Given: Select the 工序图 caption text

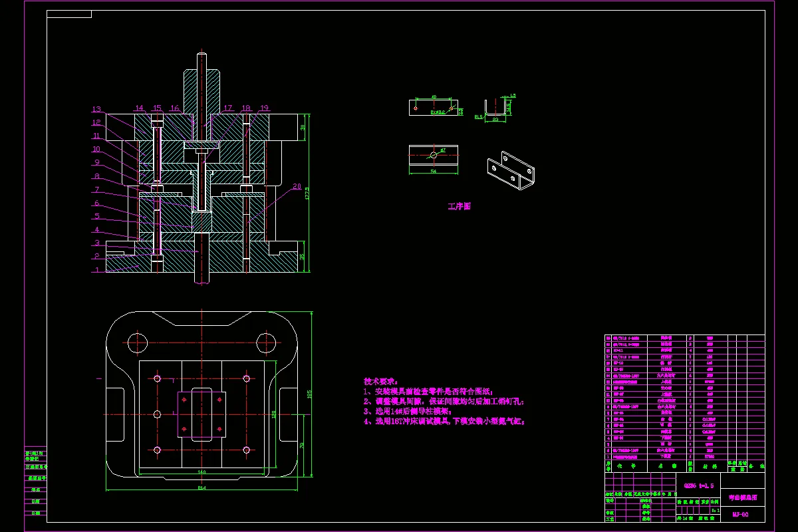Looking at the screenshot, I should (459, 207).
